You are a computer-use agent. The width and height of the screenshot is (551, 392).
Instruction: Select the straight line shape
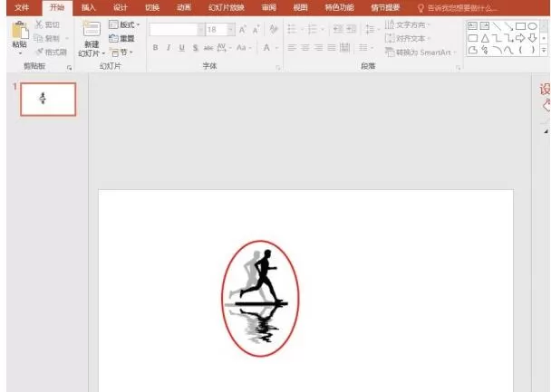(x=497, y=26)
